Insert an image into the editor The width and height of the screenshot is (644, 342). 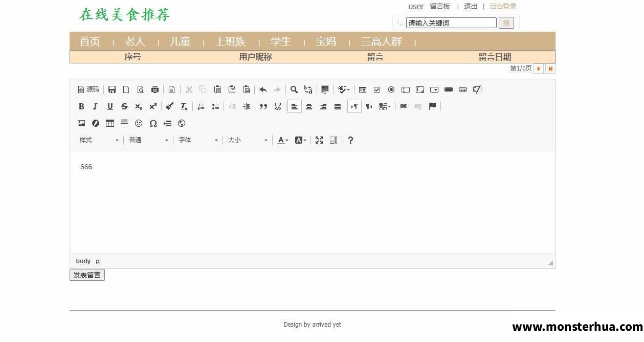coord(81,123)
